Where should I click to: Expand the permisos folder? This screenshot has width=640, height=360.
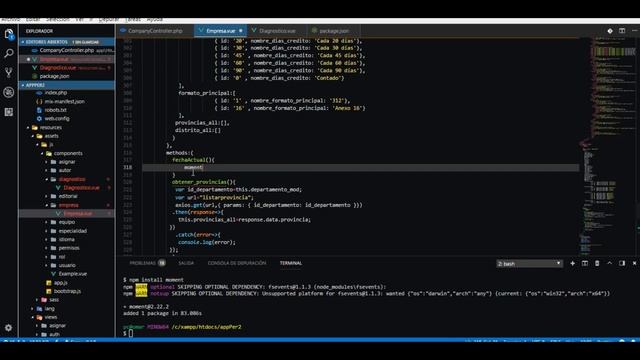(x=47, y=248)
